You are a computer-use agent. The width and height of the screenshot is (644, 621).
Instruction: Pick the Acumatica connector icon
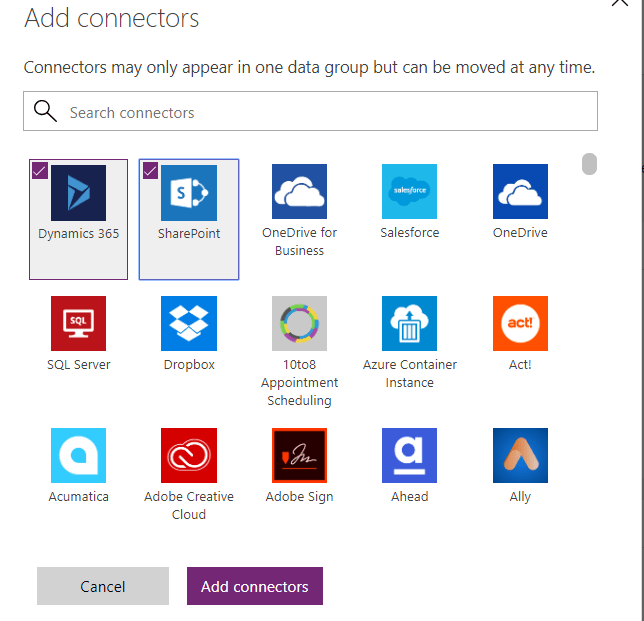coord(78,455)
